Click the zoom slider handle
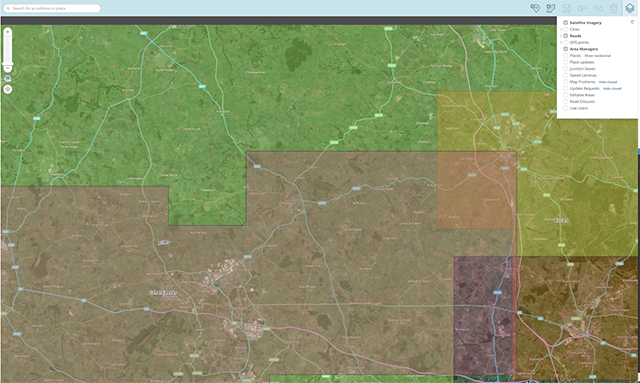The height and width of the screenshot is (383, 640). click(x=7, y=64)
